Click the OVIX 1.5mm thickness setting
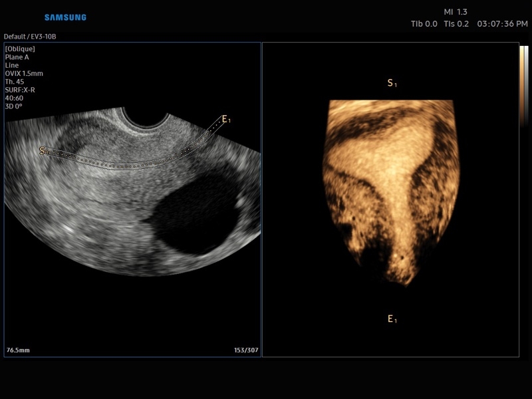532x399 pixels. click(x=24, y=73)
